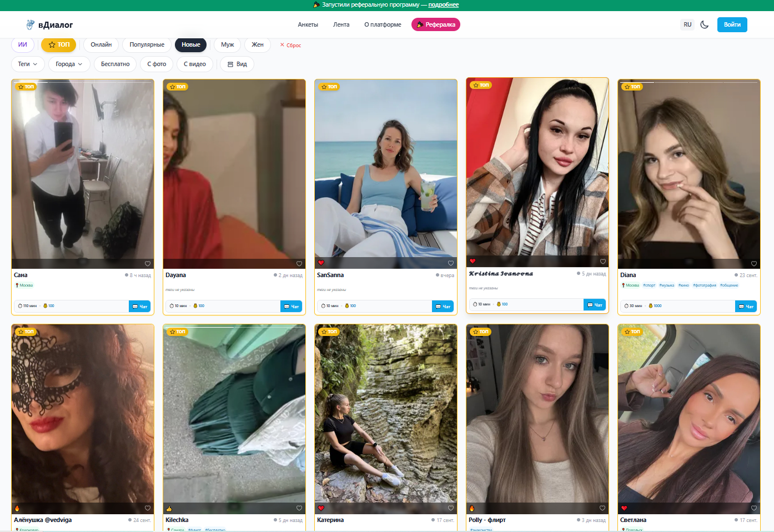Like Kristina Ivanovna's profile heart icon
Screen dimensions: 774x532
click(x=603, y=262)
